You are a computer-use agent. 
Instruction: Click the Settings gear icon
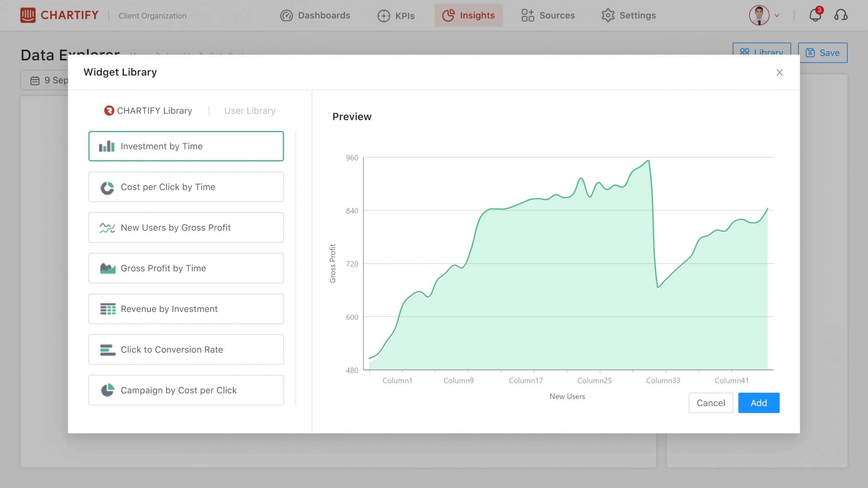pos(608,16)
